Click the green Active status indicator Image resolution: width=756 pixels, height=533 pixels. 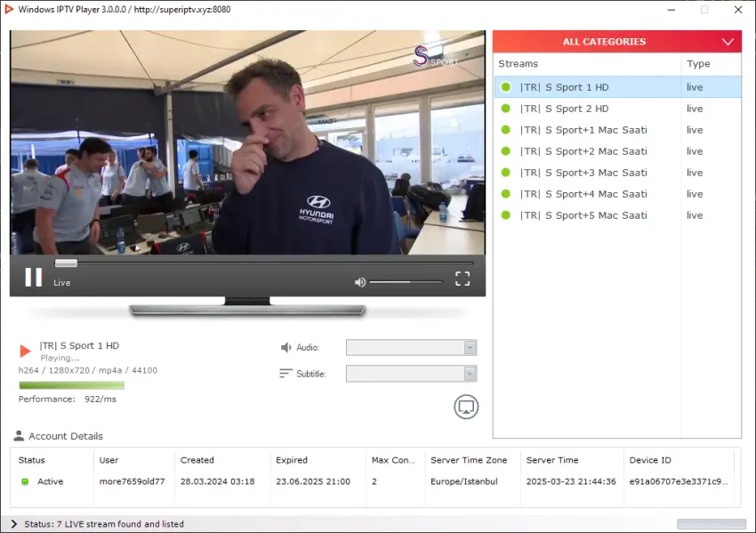click(x=25, y=481)
